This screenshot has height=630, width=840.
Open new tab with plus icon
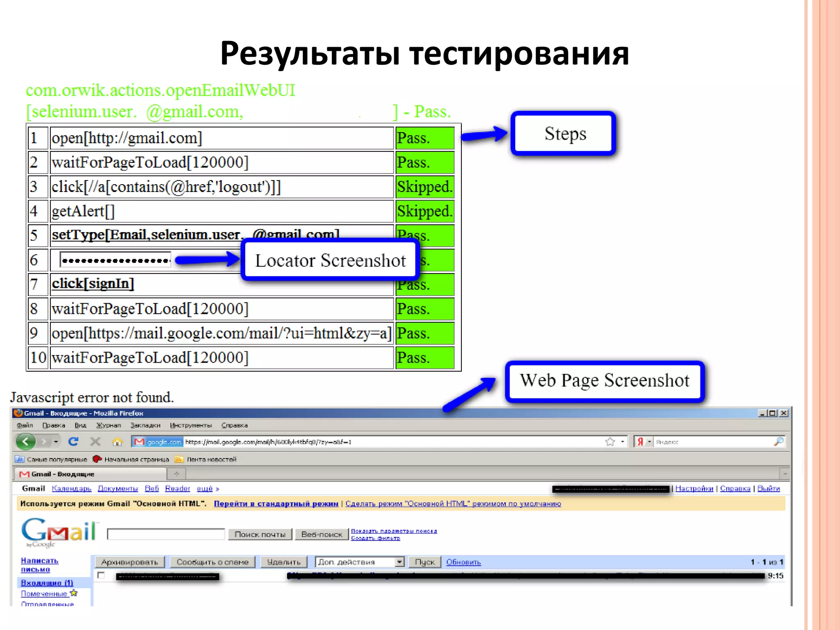[x=177, y=474]
